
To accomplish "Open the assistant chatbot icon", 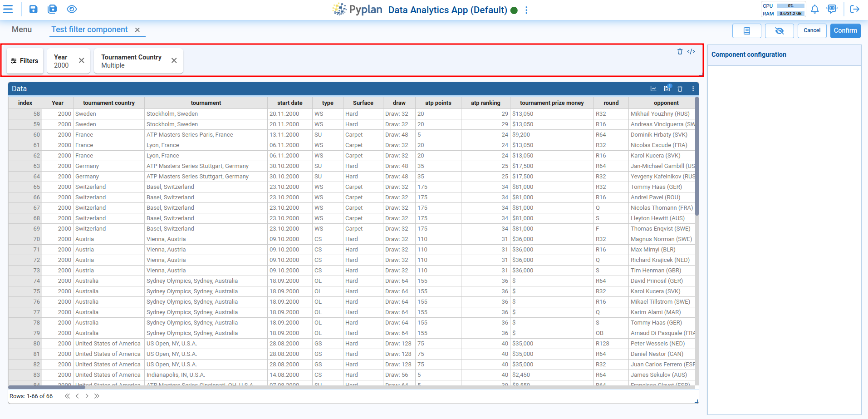I will click(x=832, y=9).
